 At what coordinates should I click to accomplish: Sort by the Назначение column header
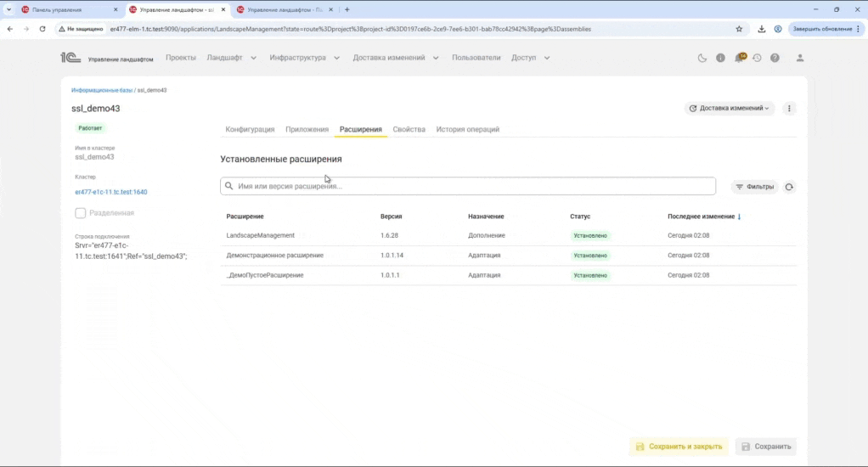(486, 217)
